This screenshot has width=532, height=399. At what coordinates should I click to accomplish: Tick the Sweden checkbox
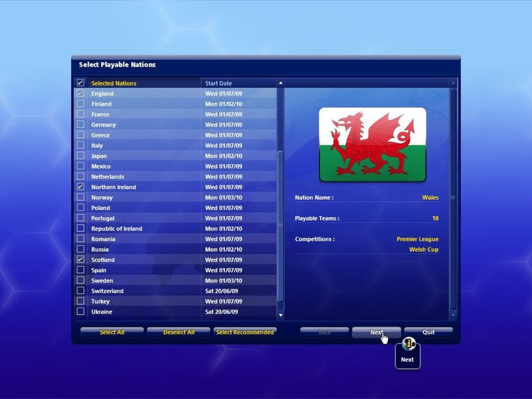coord(80,280)
